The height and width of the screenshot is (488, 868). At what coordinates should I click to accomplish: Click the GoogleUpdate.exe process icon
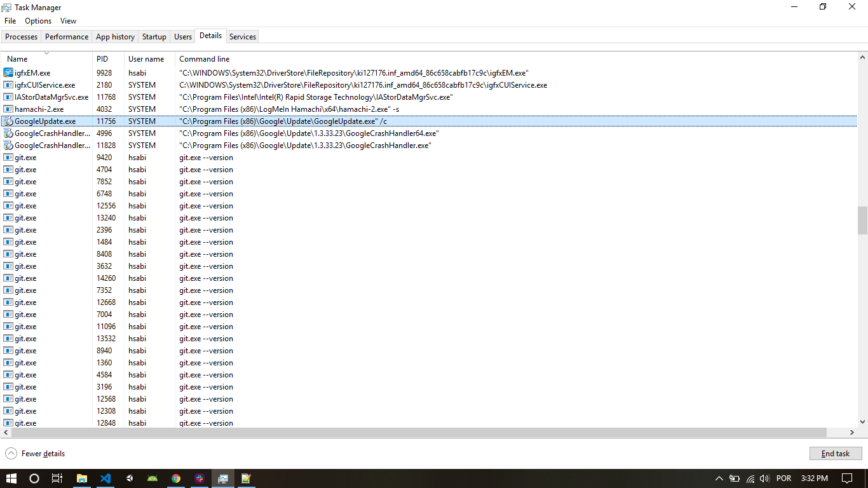pos(8,121)
